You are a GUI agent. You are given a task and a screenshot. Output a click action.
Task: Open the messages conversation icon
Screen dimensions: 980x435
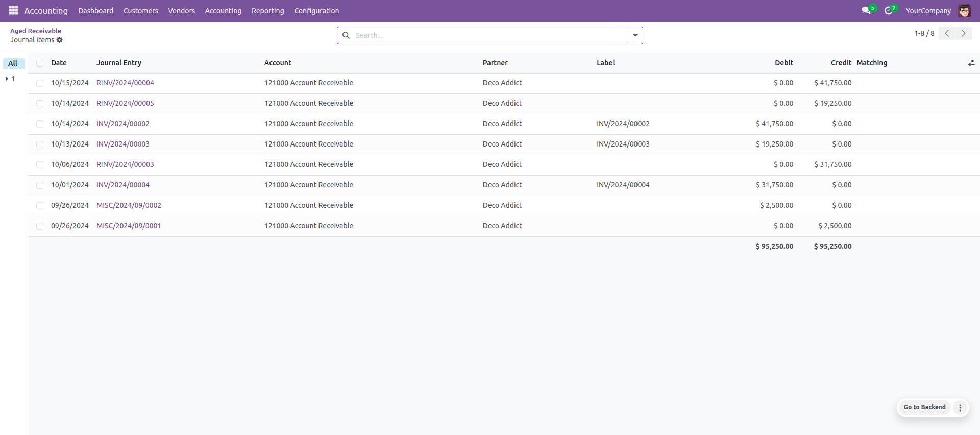866,11
